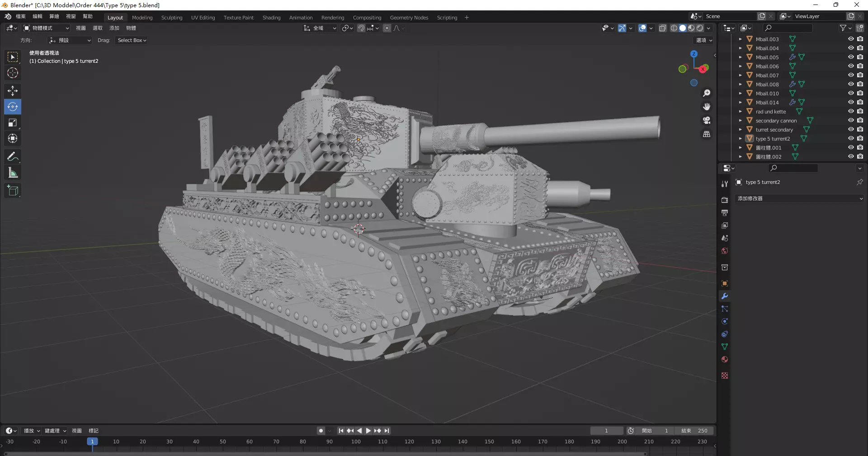Switch to the Sculpting workspace tab
Screen dimensions: 868x456
[x=172, y=18]
